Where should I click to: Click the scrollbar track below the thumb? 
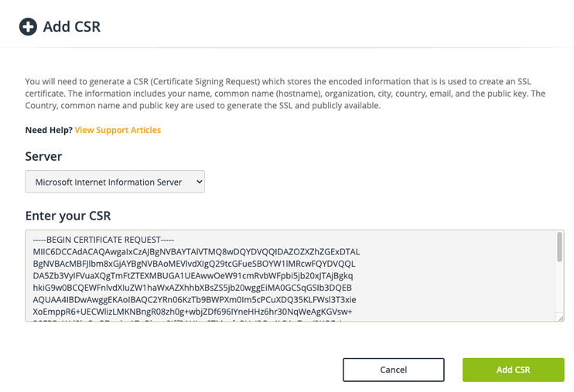[559, 288]
